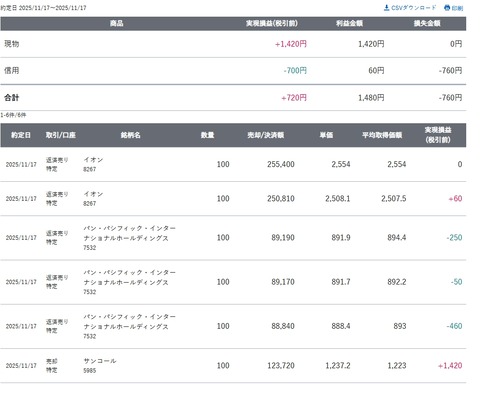480x393 pixels.
Task: Click the +1,420円 realized profit for 現物
Action: 291,44
